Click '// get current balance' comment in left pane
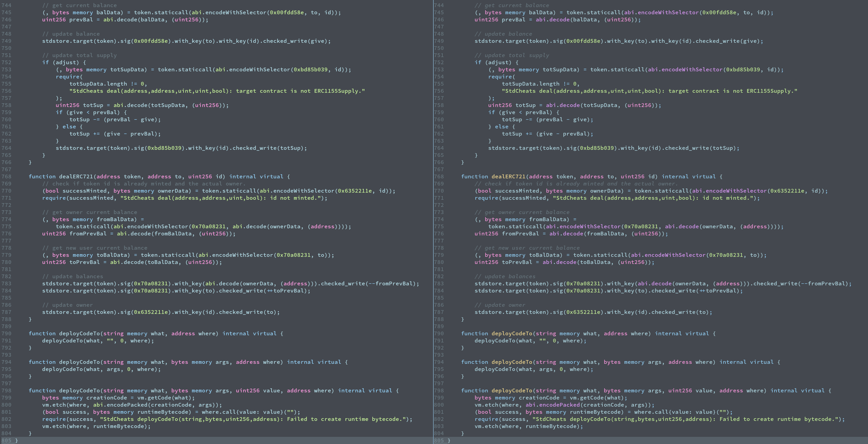Image resolution: width=868 pixels, height=444 pixels. click(80, 5)
